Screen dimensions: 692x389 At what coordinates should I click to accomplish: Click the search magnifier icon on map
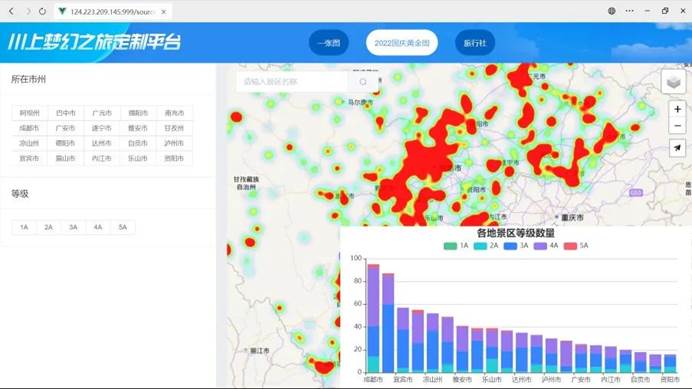[x=363, y=82]
